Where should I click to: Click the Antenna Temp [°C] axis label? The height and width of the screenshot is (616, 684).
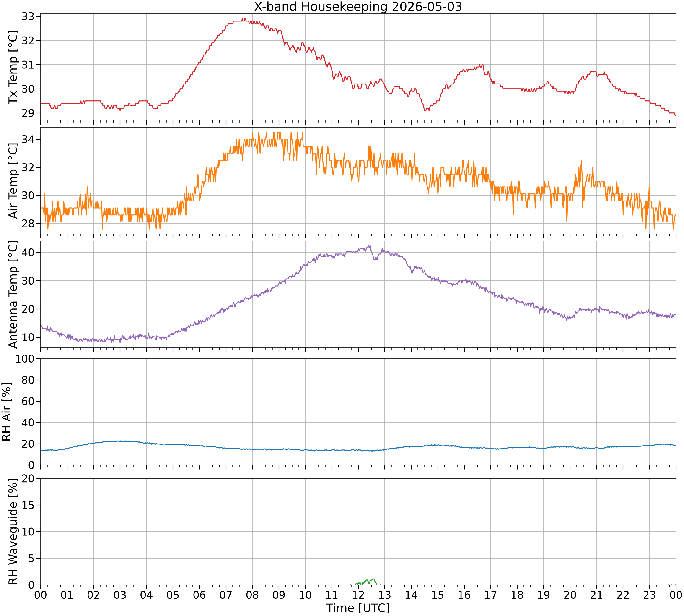(13, 294)
